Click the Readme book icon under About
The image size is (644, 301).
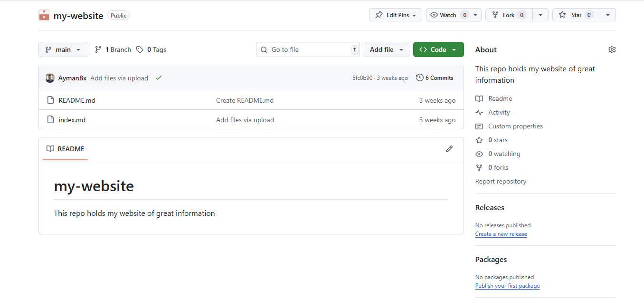479,98
